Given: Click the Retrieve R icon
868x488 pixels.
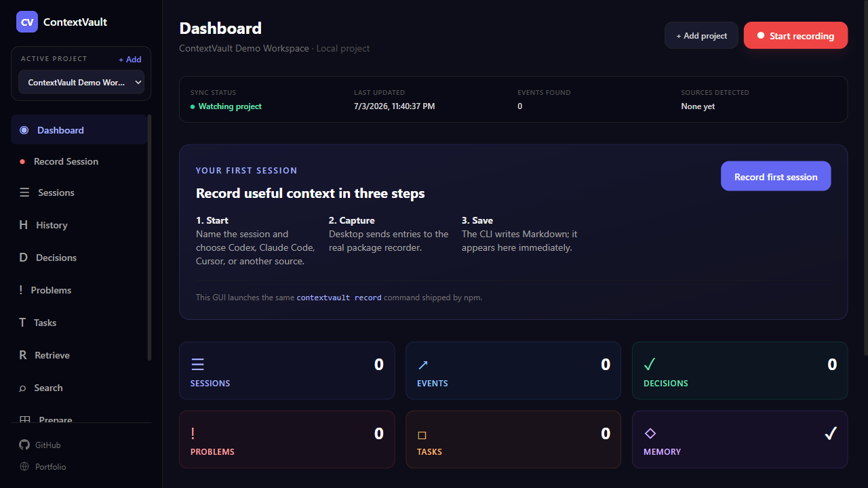Looking at the screenshot, I should point(23,355).
